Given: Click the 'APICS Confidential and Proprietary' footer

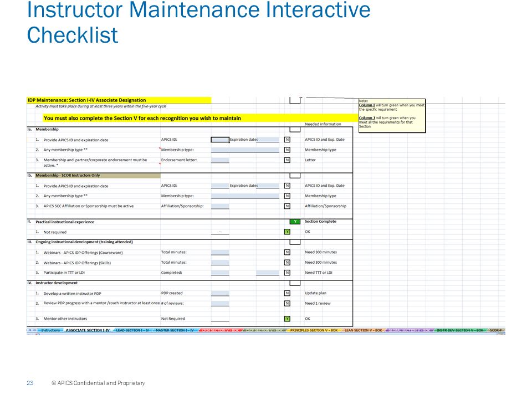Looking at the screenshot, I should point(98,383).
